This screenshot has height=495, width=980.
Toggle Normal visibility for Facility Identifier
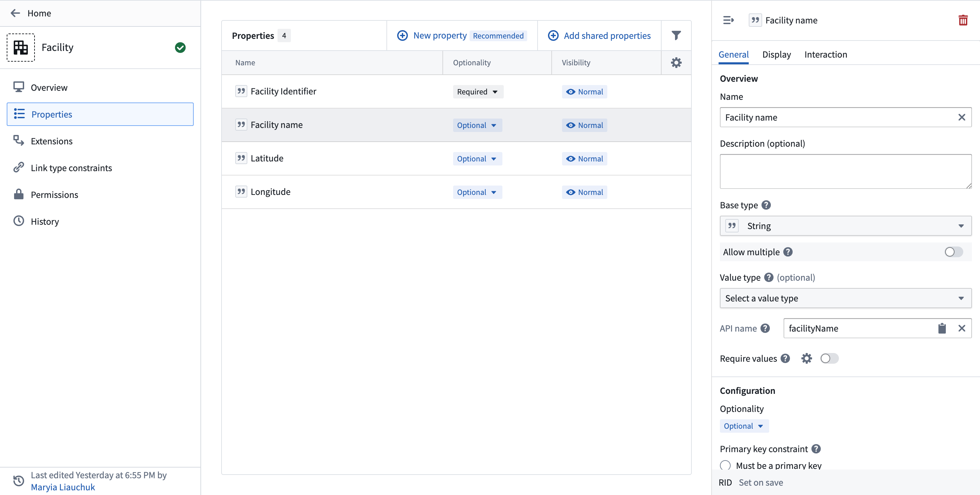(x=585, y=92)
